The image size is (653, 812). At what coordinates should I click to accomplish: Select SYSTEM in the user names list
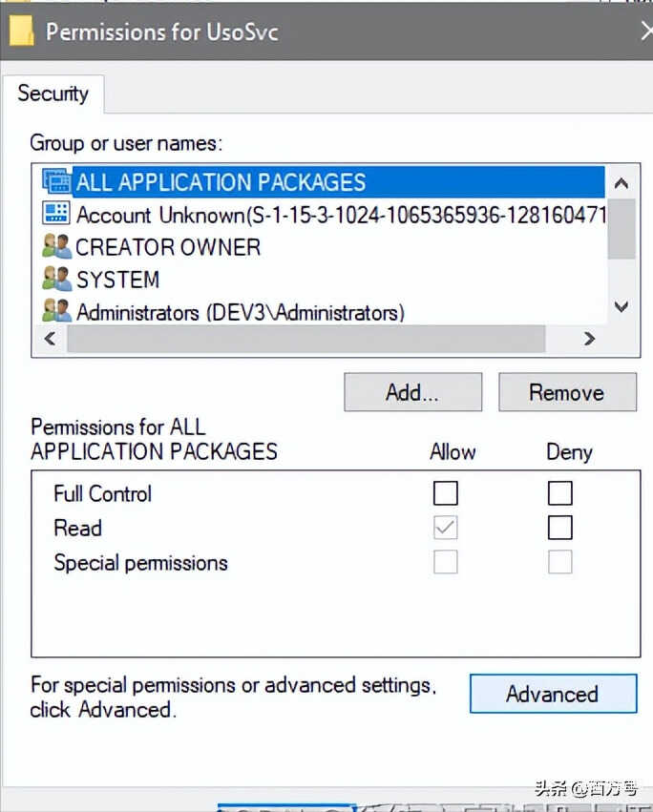[117, 280]
